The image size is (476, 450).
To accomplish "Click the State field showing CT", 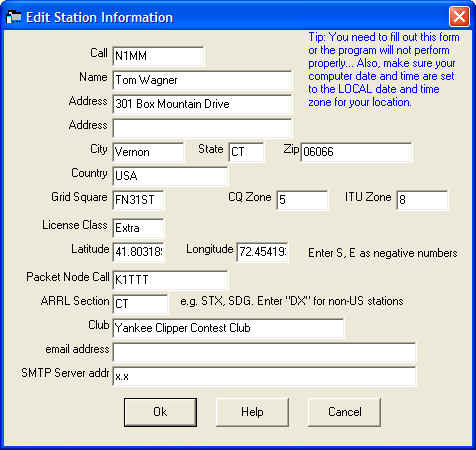I will [246, 152].
